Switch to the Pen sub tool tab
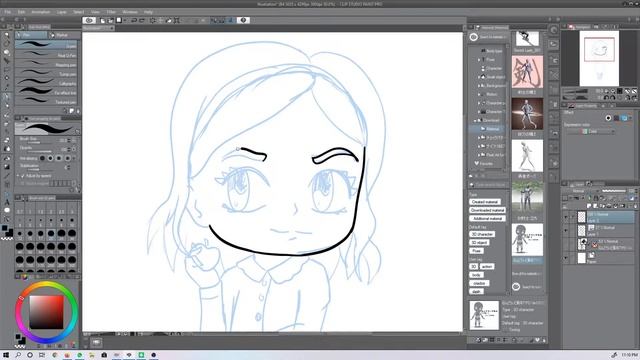Image resolution: width=640 pixels, height=360 pixels. [31, 35]
